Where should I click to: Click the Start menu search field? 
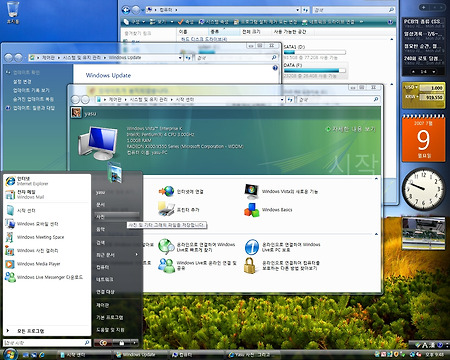(47, 343)
